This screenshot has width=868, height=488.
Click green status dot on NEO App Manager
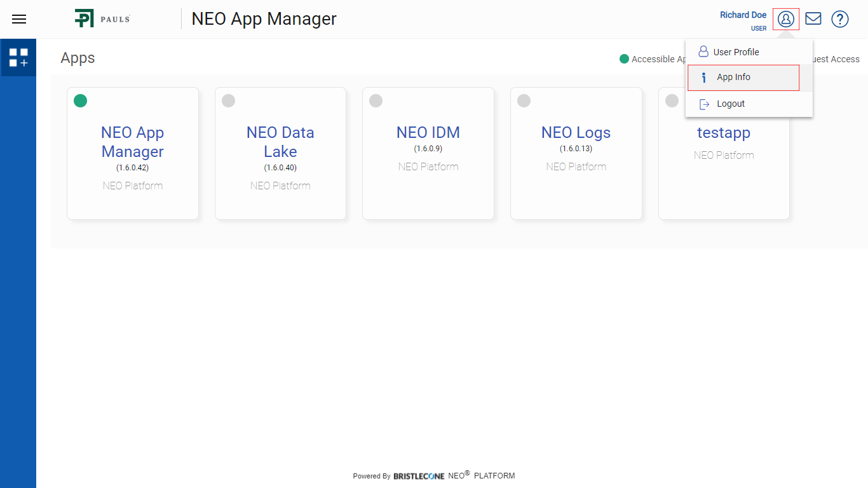click(x=80, y=100)
